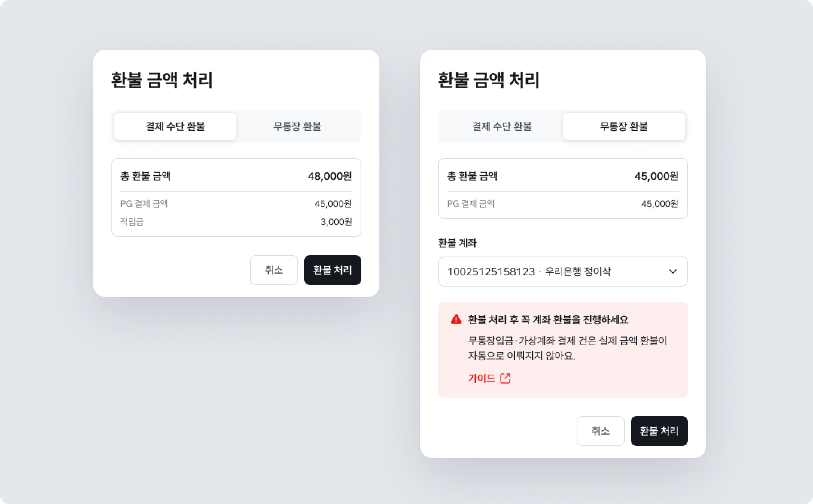Confirm 환불 처리 below the red warning box
Screen dimensions: 813x504
[659, 431]
